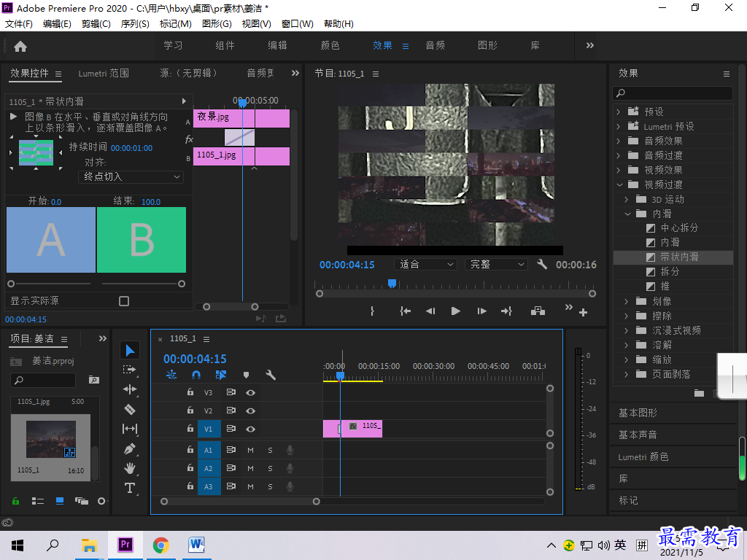Select the Type tool

(130, 488)
